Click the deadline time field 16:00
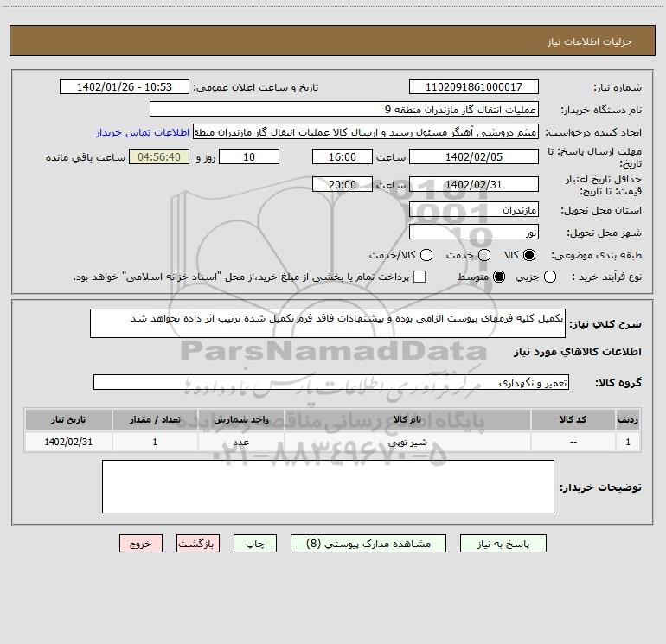Image resolution: width=666 pixels, height=644 pixels. point(343,156)
